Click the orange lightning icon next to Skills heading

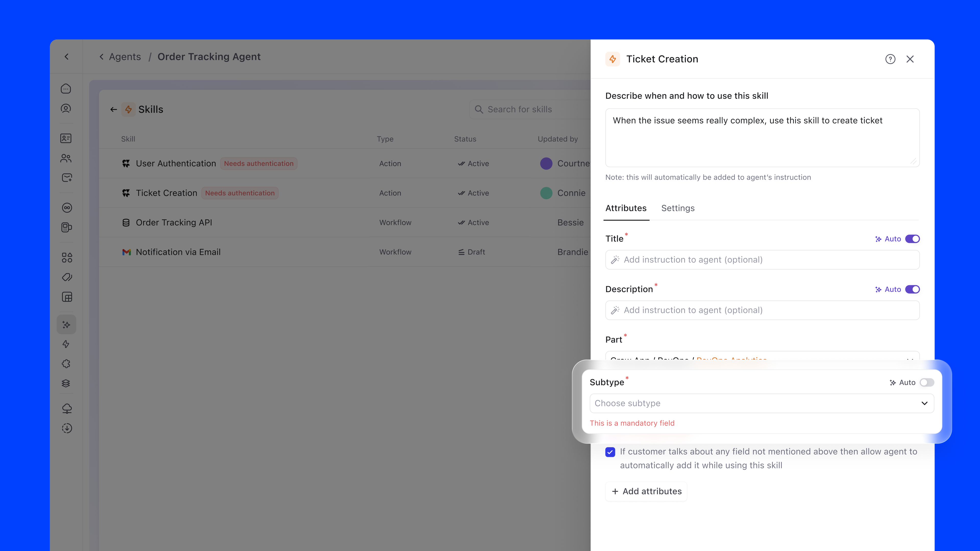pos(129,109)
